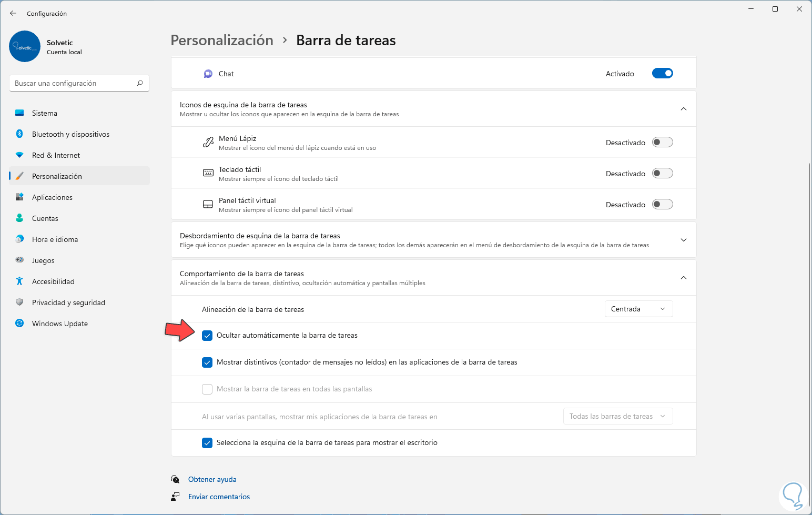Open Red & Internet settings
The height and width of the screenshot is (515, 812).
[56, 155]
